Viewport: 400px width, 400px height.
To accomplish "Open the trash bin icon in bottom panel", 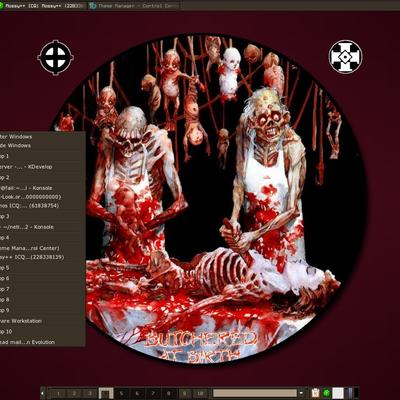I will [315, 393].
